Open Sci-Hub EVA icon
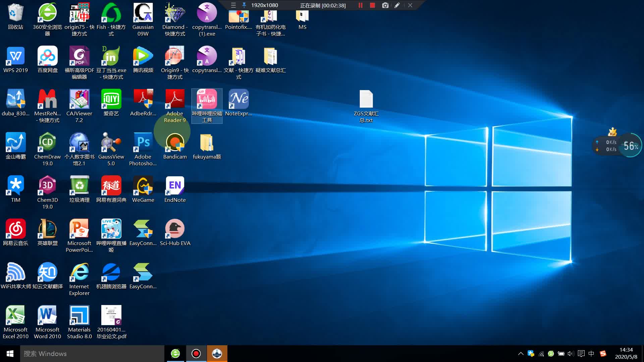644x362 pixels. click(x=175, y=229)
